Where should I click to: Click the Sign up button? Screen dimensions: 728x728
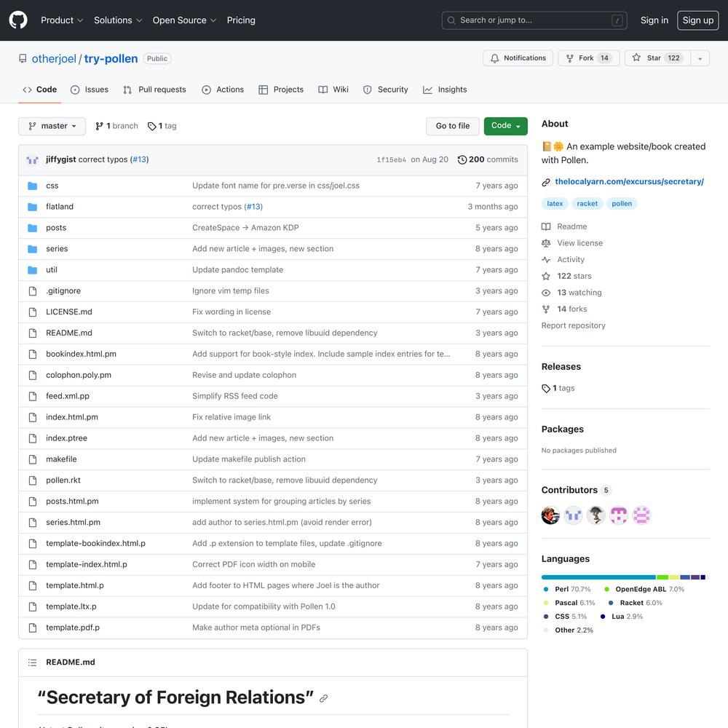coord(698,20)
